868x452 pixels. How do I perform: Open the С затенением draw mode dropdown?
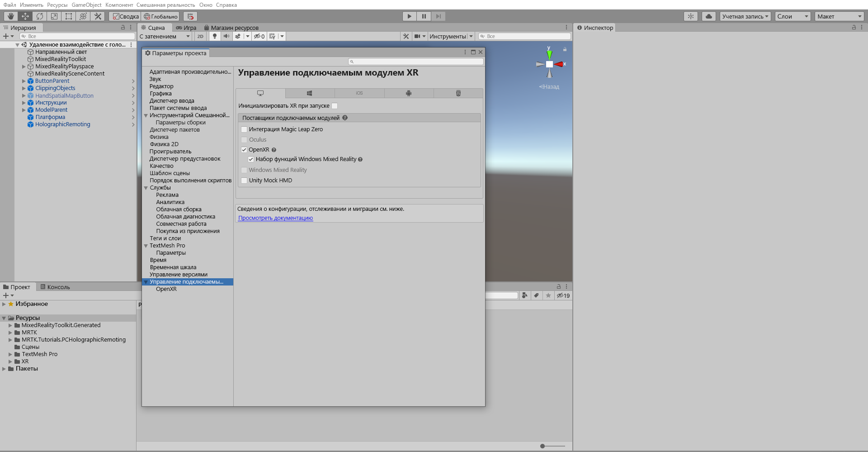click(x=165, y=36)
